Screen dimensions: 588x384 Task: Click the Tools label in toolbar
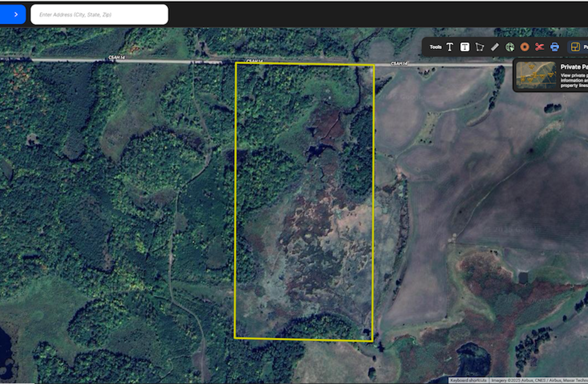point(435,47)
